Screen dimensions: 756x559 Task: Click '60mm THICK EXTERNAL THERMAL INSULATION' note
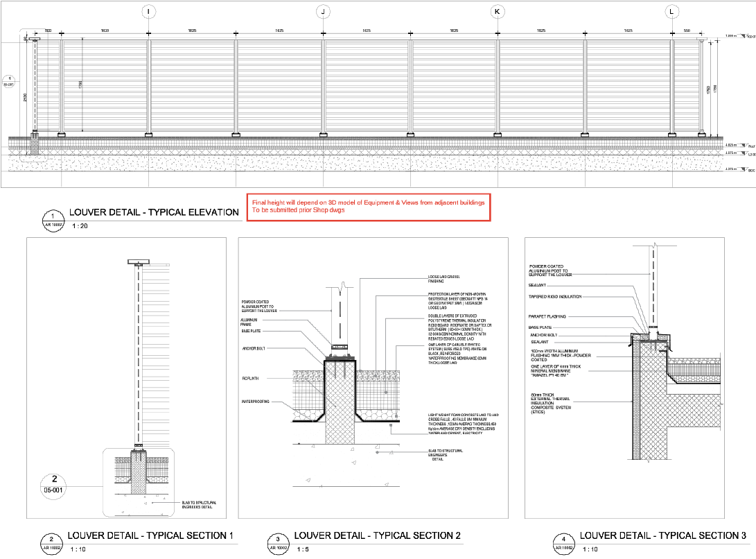[x=551, y=403]
